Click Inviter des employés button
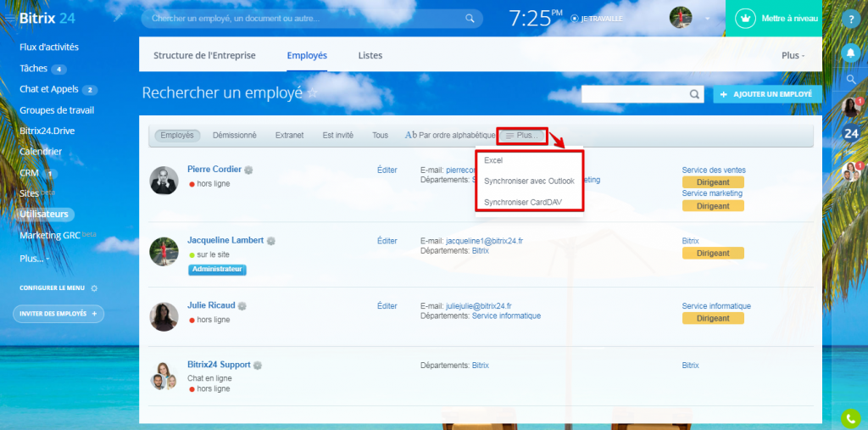Image resolution: width=868 pixels, height=430 pixels. point(58,314)
